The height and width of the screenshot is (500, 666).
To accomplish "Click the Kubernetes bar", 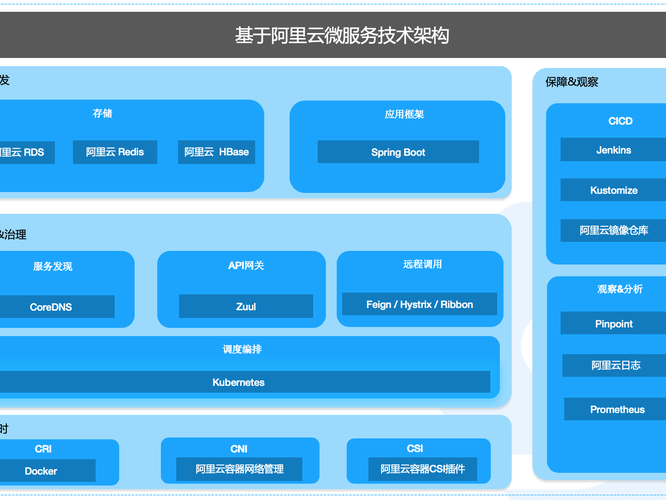I will [x=245, y=382].
